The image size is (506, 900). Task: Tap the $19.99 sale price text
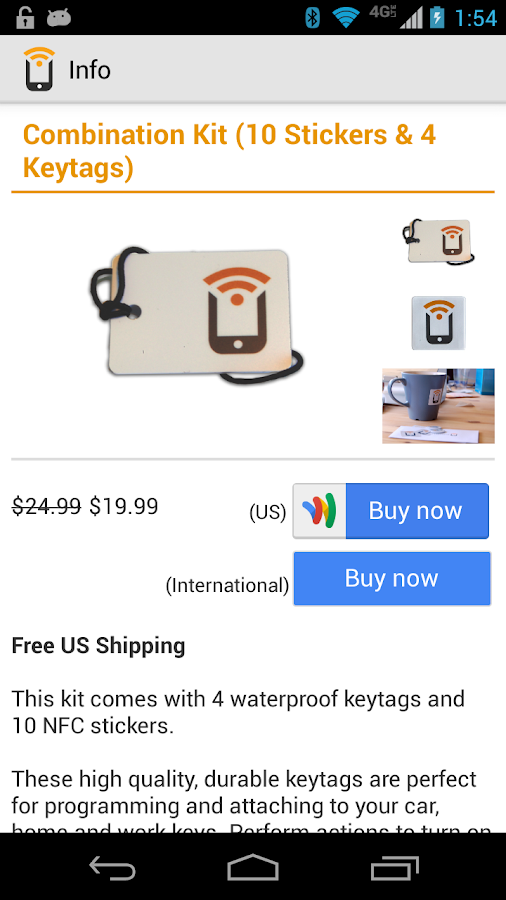click(123, 506)
